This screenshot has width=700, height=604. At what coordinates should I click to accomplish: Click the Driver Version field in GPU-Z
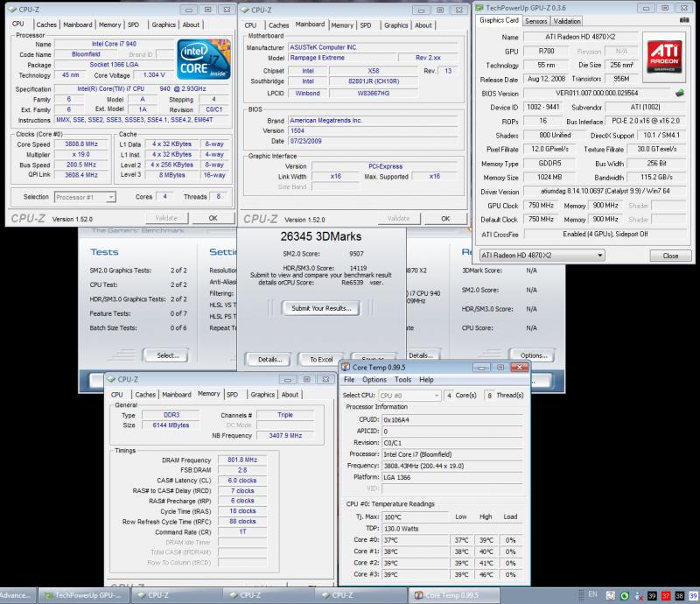pos(605,191)
